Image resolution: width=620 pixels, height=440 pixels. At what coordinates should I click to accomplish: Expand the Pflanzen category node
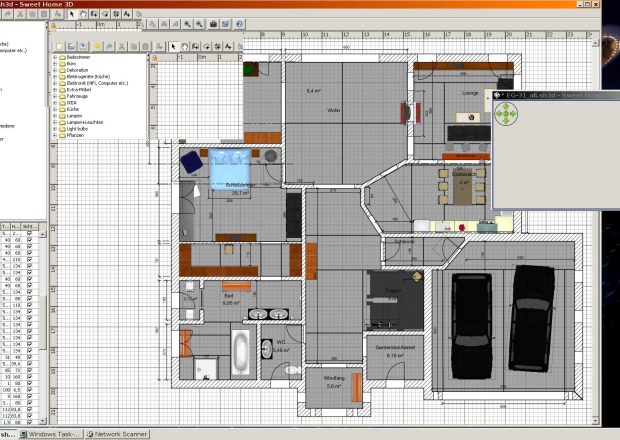coord(55,135)
